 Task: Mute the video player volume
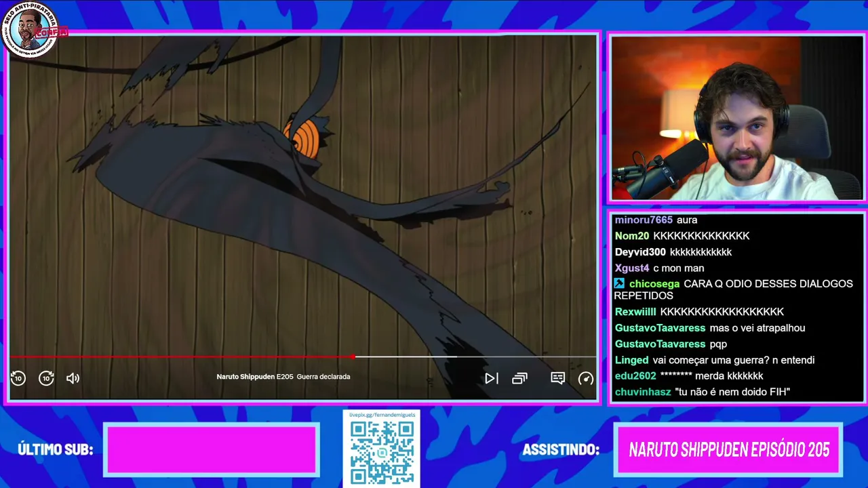click(73, 378)
